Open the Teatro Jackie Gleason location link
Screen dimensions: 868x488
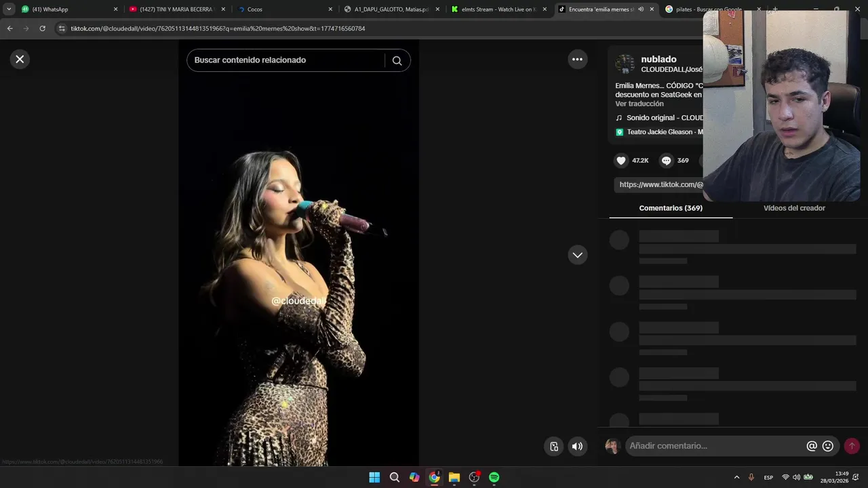(x=665, y=132)
